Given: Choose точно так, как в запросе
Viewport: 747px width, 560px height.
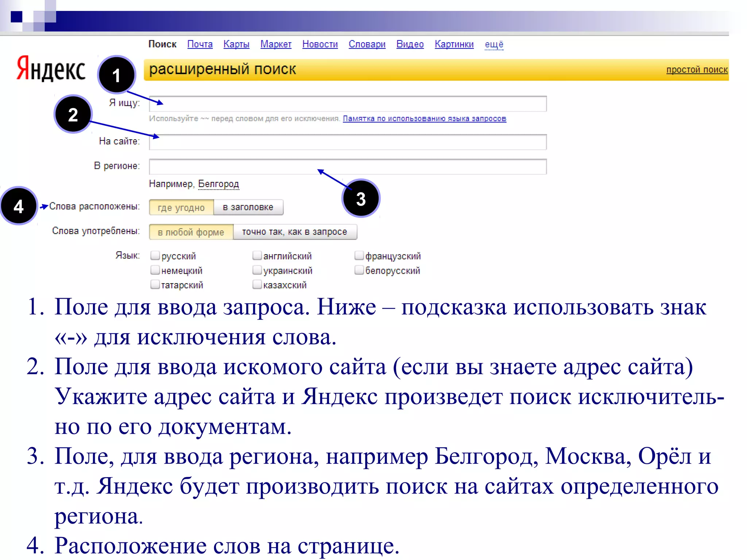Looking at the screenshot, I should point(295,232).
